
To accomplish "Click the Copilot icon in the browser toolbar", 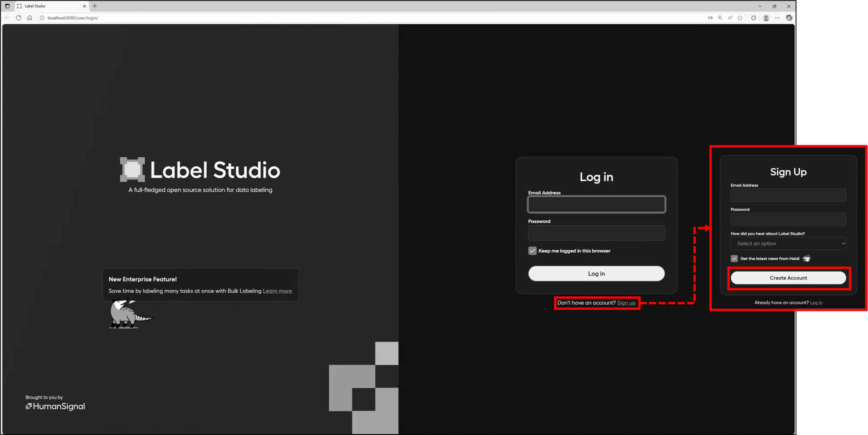I will (x=789, y=18).
